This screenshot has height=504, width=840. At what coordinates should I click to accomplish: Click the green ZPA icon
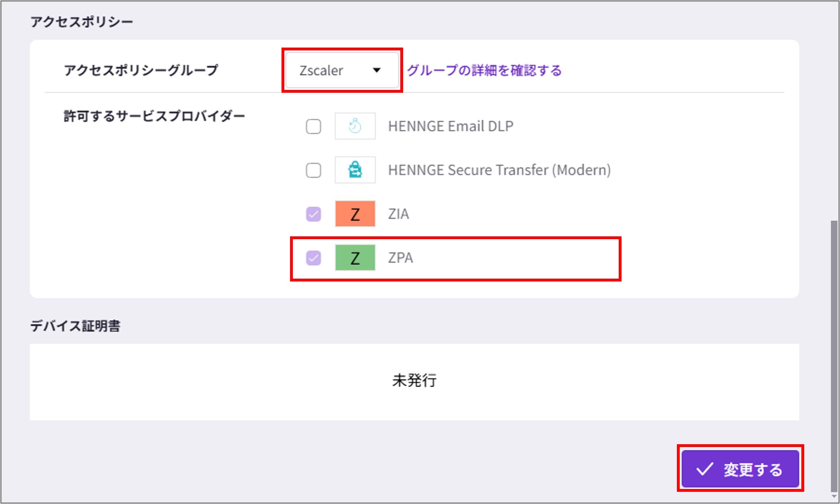pyautogui.click(x=355, y=257)
